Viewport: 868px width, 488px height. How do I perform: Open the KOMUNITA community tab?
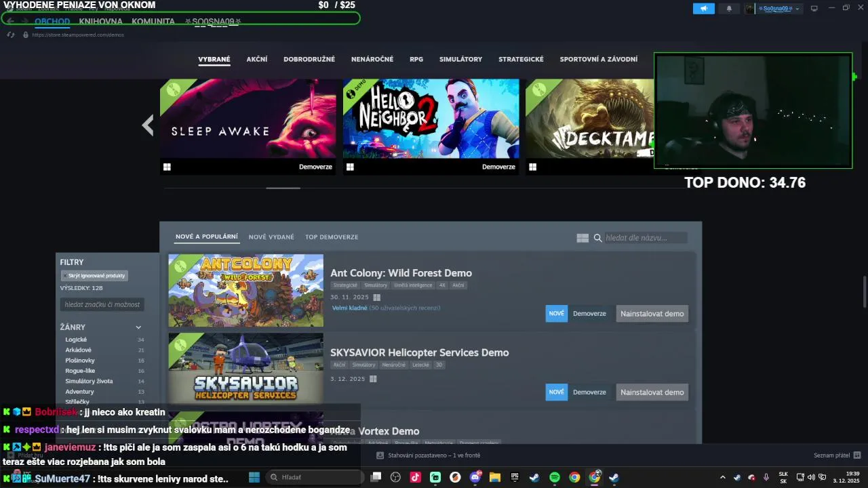[x=153, y=21]
